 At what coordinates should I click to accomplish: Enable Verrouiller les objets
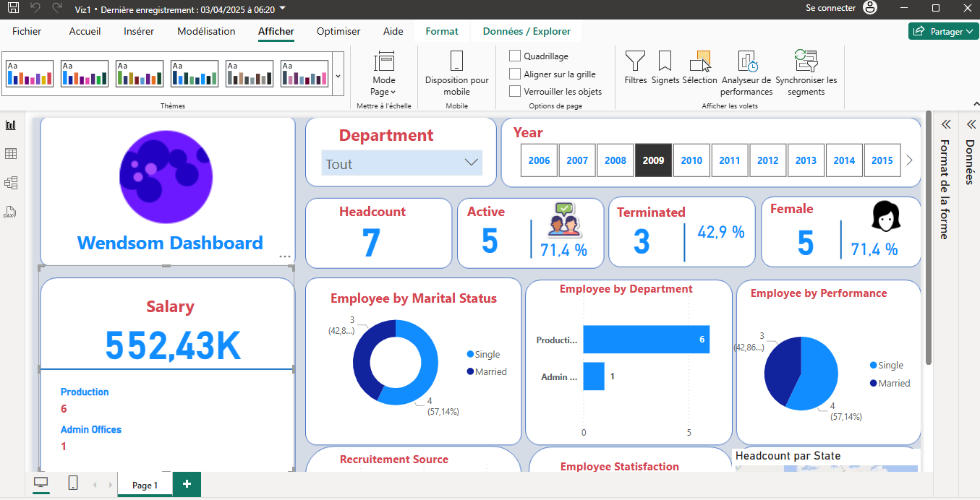coord(514,90)
